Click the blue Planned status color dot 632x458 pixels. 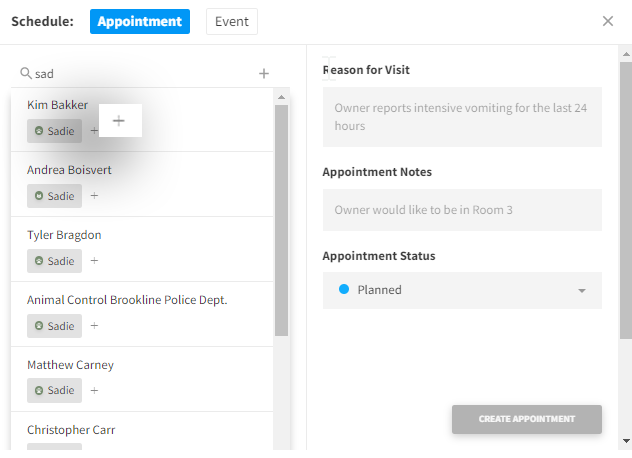344,290
